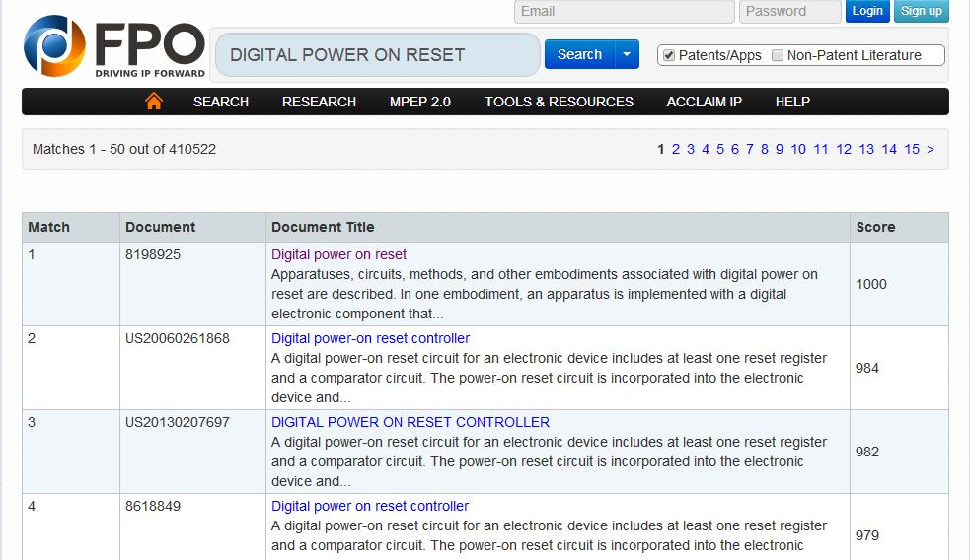Select MPEP 2.0 in navigation bar

(420, 102)
